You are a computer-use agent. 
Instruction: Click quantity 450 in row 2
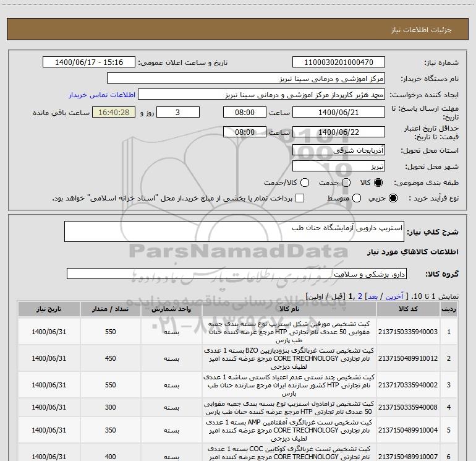pyautogui.click(x=110, y=358)
